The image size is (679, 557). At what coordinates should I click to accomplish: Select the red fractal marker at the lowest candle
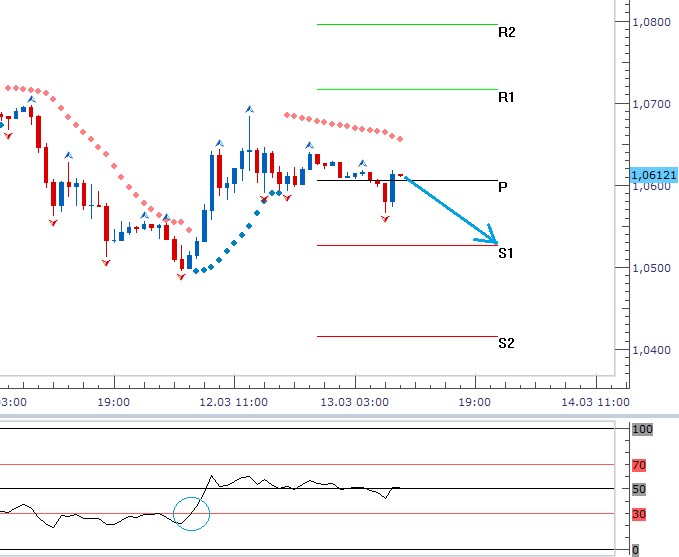[x=181, y=277]
